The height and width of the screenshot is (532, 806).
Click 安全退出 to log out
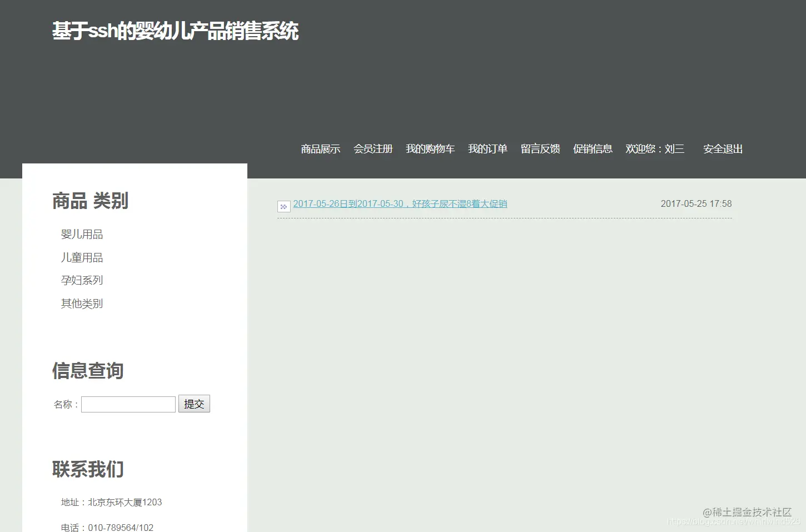(x=723, y=149)
